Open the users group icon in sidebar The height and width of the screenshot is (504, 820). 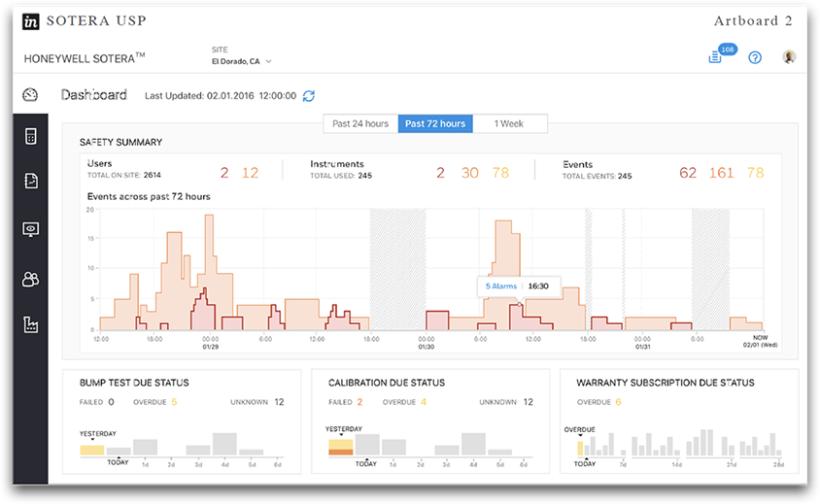click(x=30, y=280)
